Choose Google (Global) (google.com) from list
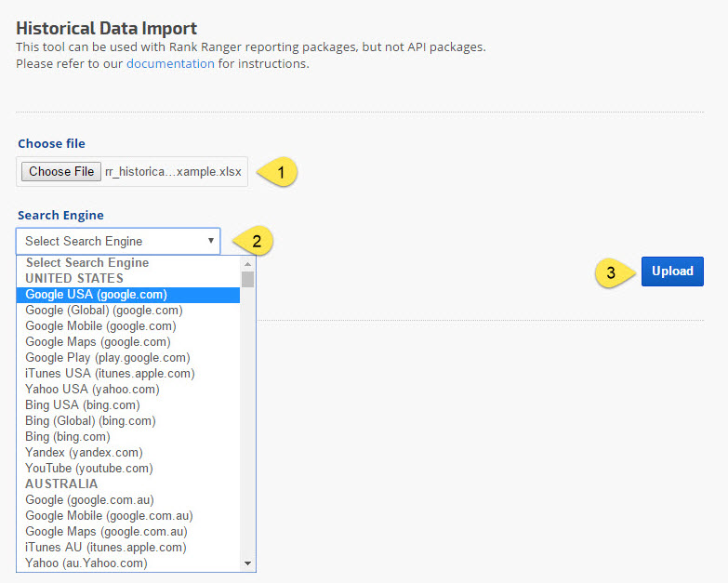This screenshot has width=728, height=583. (103, 311)
